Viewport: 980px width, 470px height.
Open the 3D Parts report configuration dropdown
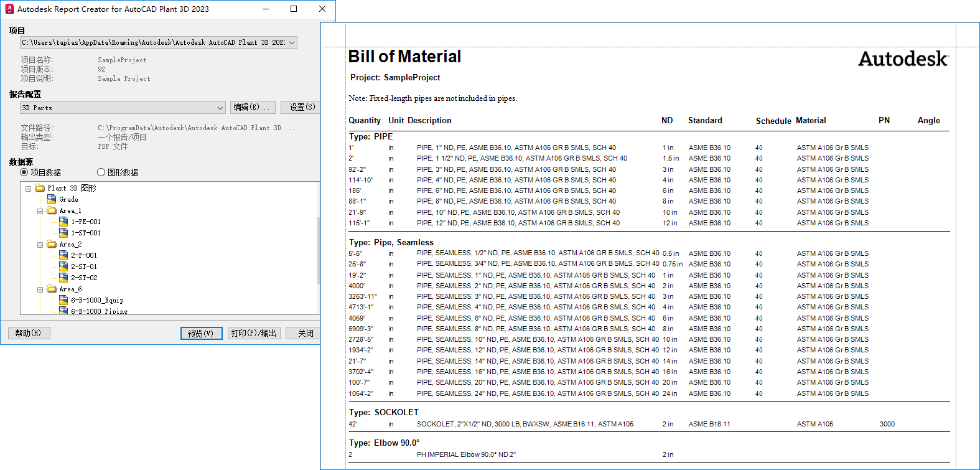[x=220, y=108]
